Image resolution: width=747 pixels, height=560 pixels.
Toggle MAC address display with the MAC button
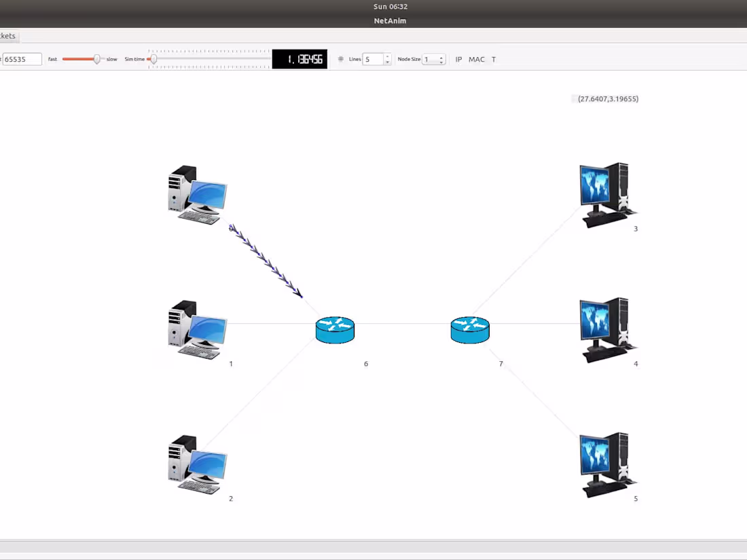[477, 60]
